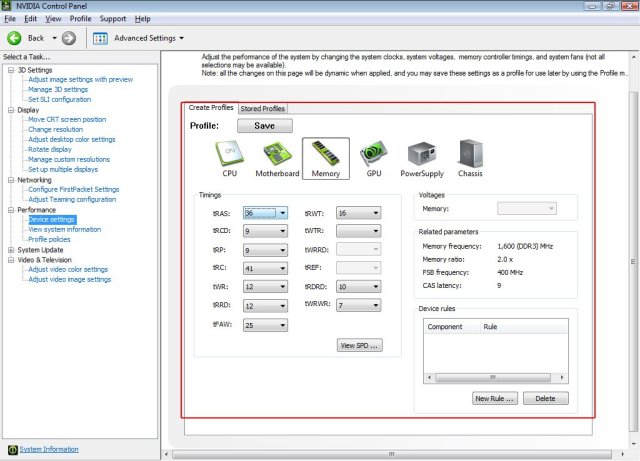
Task: Click the View SPD button
Action: pyautogui.click(x=360, y=345)
